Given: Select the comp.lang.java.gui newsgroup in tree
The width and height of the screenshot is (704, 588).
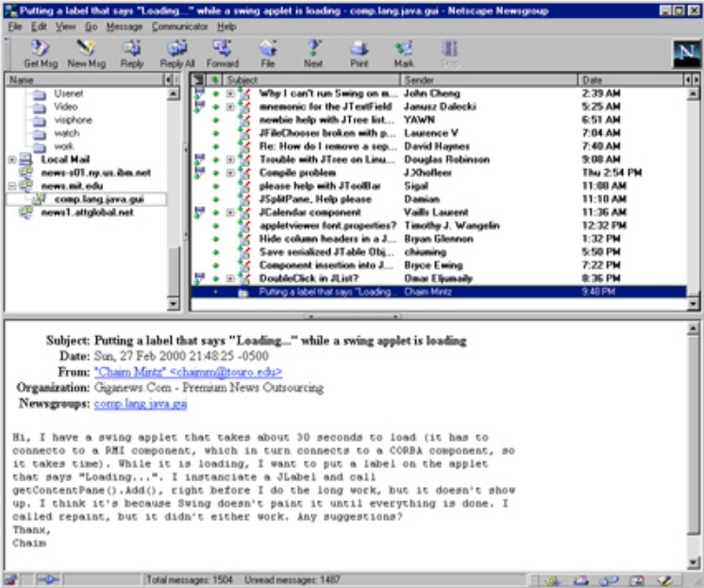Looking at the screenshot, I should tap(85, 199).
